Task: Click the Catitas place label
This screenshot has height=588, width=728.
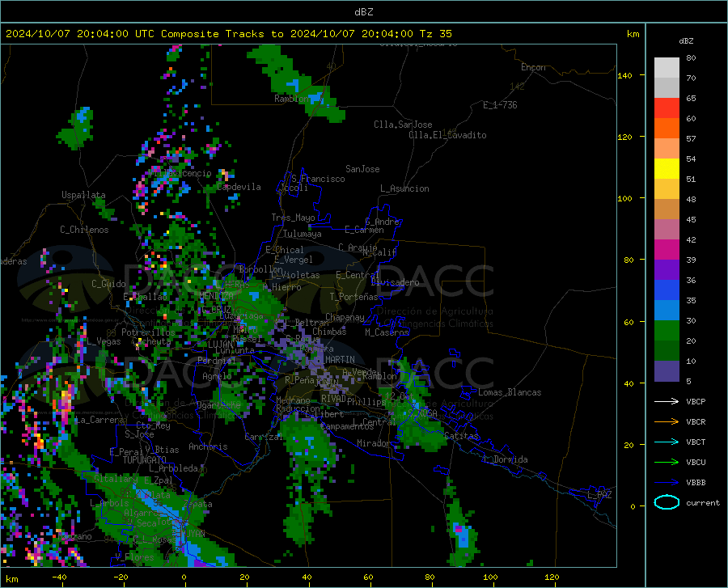Action: tap(461, 436)
